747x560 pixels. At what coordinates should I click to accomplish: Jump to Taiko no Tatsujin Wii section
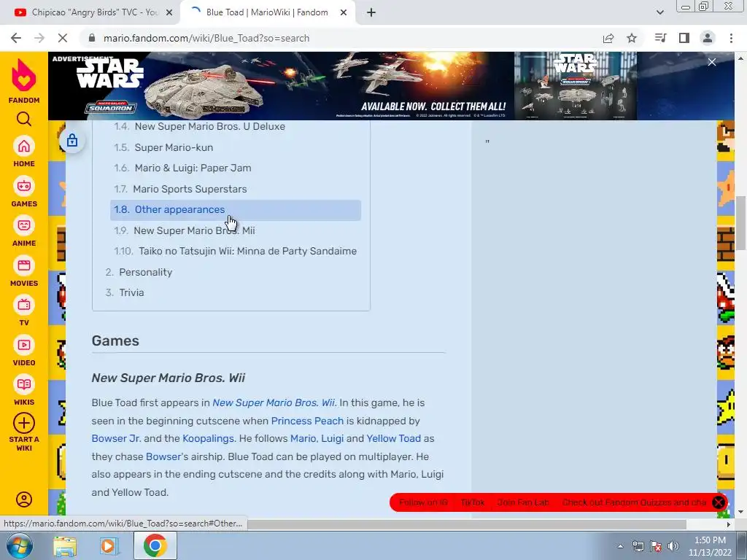point(247,251)
